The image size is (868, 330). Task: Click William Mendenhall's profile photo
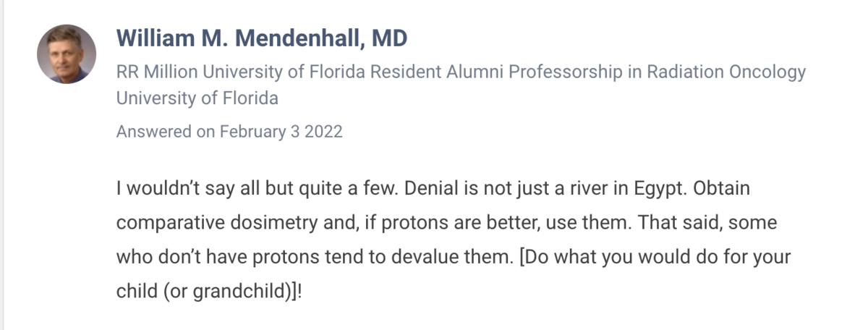coord(67,54)
